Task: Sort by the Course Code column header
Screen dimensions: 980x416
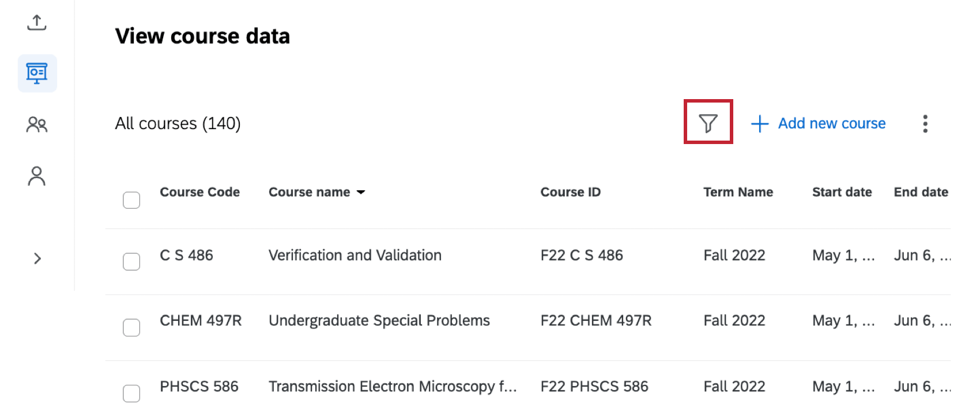Action: tap(199, 192)
